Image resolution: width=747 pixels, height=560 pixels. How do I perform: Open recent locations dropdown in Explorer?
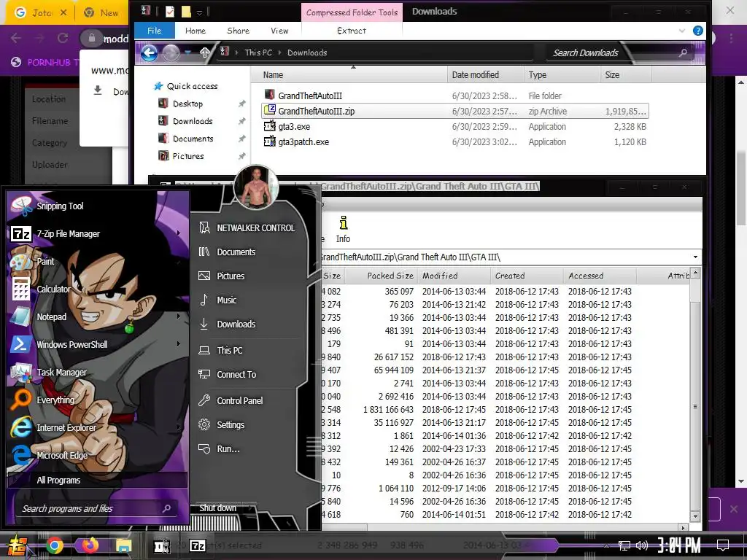[187, 52]
